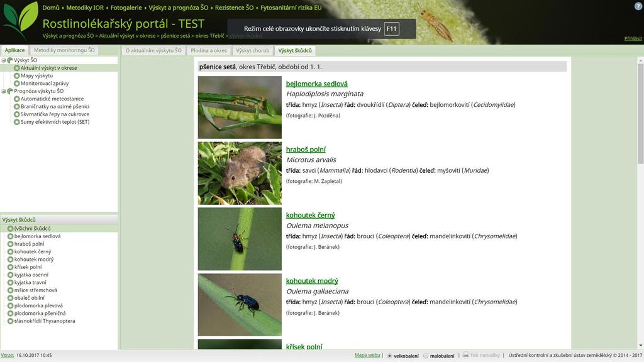
Task: Open the help question mark icon
Action: (639, 6)
